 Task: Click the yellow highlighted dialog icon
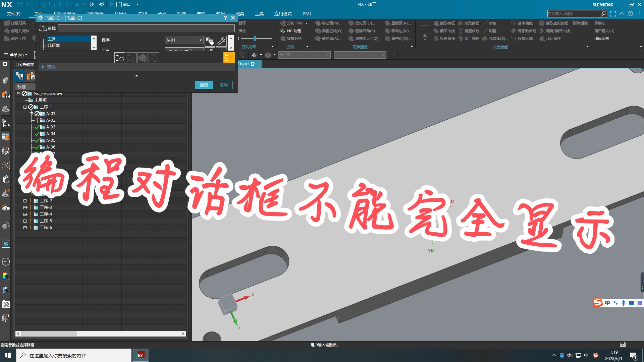click(229, 57)
